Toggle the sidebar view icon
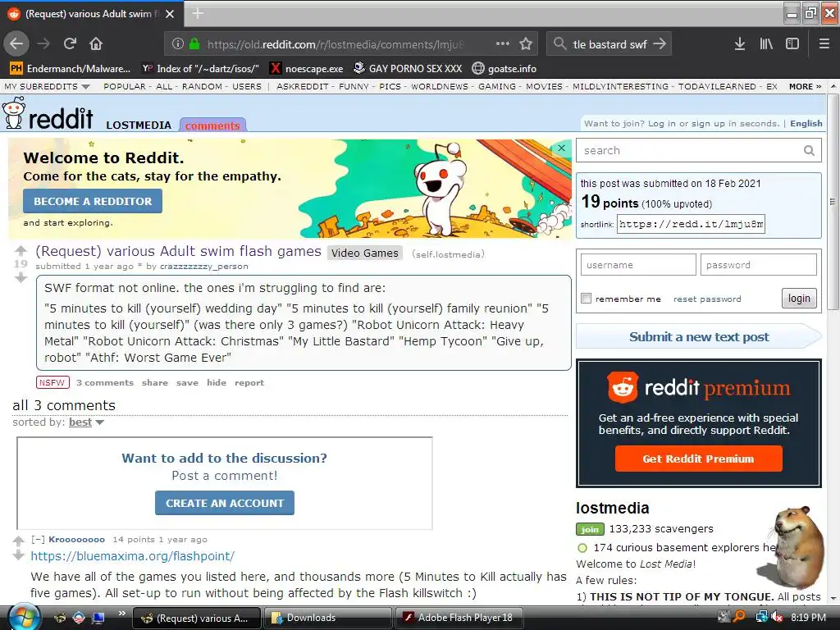The height and width of the screenshot is (630, 840). (792, 44)
